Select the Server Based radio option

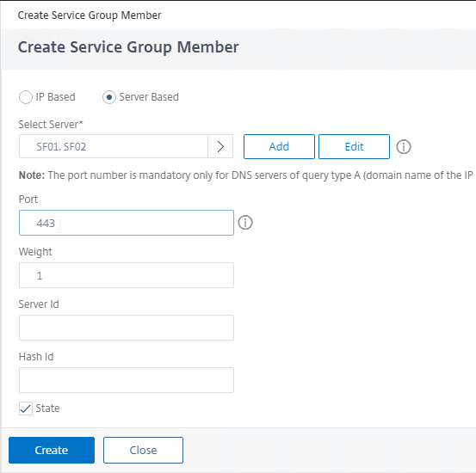tap(109, 97)
